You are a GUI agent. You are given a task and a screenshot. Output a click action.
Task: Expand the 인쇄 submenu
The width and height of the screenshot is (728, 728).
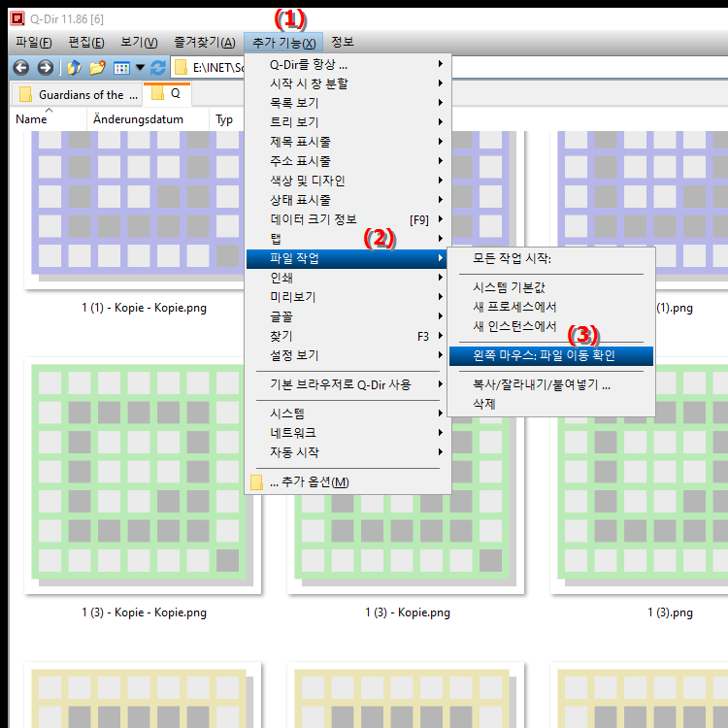347,278
